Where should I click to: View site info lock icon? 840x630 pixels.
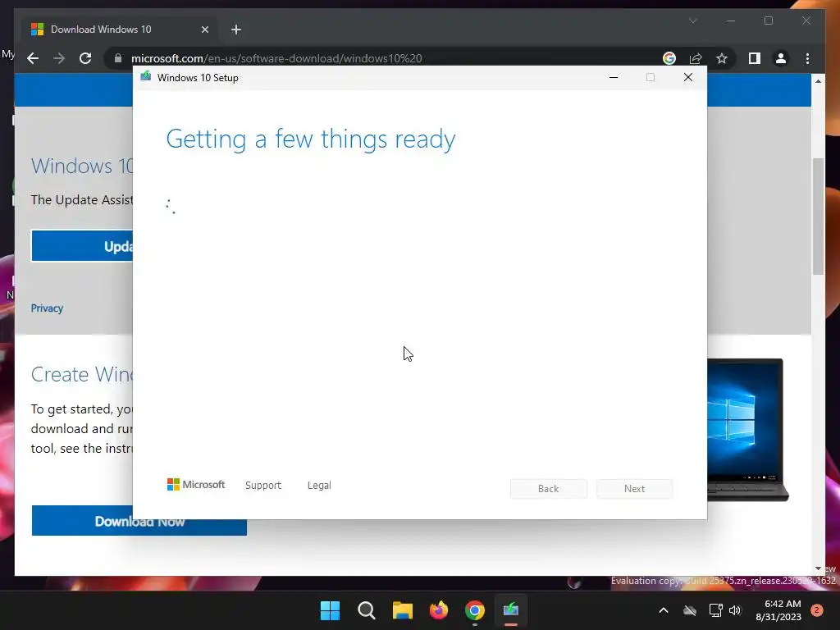click(118, 58)
